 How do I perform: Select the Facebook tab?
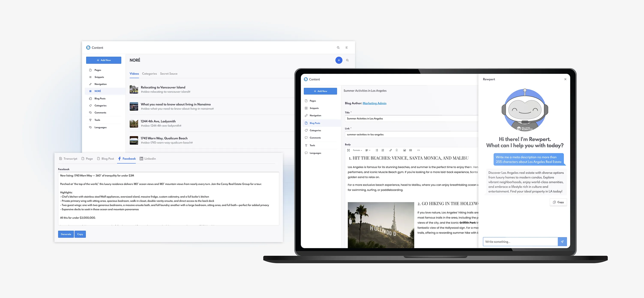tap(126, 159)
